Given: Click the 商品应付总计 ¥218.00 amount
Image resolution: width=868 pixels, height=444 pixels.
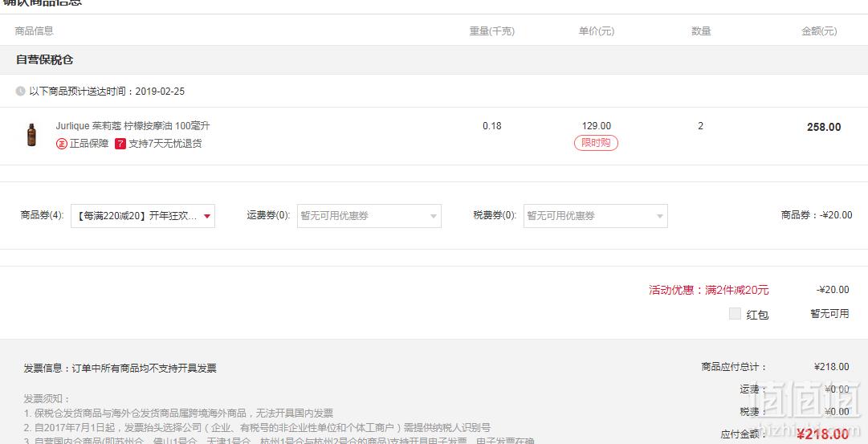Looking at the screenshot, I should tap(831, 366).
